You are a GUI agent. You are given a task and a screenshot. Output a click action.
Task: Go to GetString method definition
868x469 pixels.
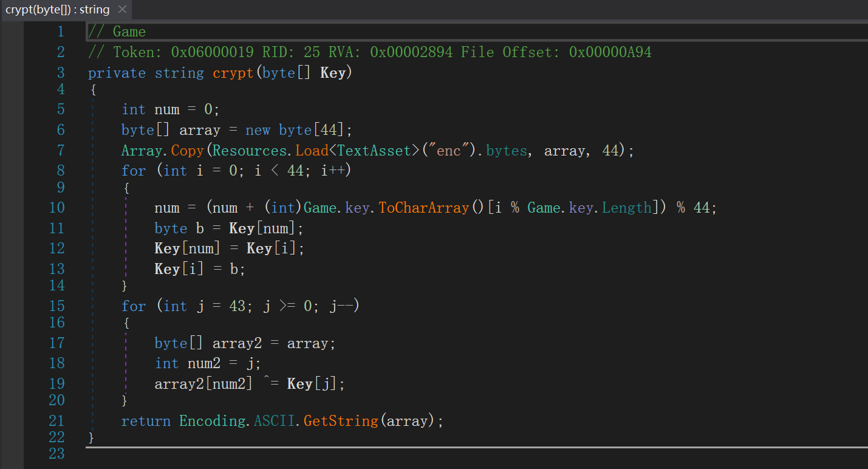pyautogui.click(x=341, y=420)
